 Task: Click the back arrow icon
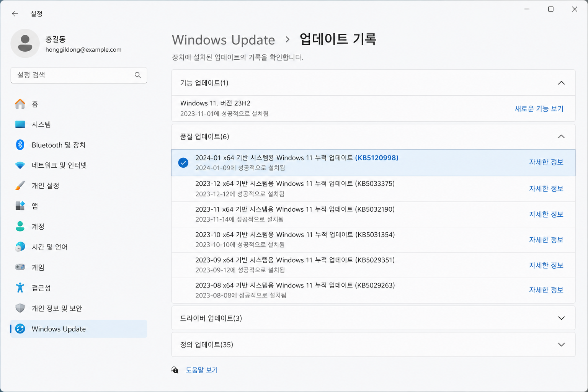15,14
